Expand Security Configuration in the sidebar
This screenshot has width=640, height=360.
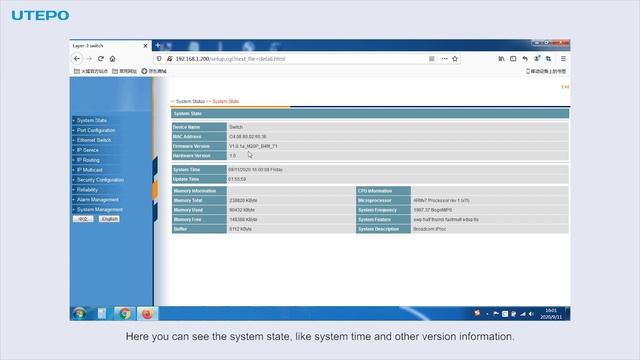click(100, 180)
